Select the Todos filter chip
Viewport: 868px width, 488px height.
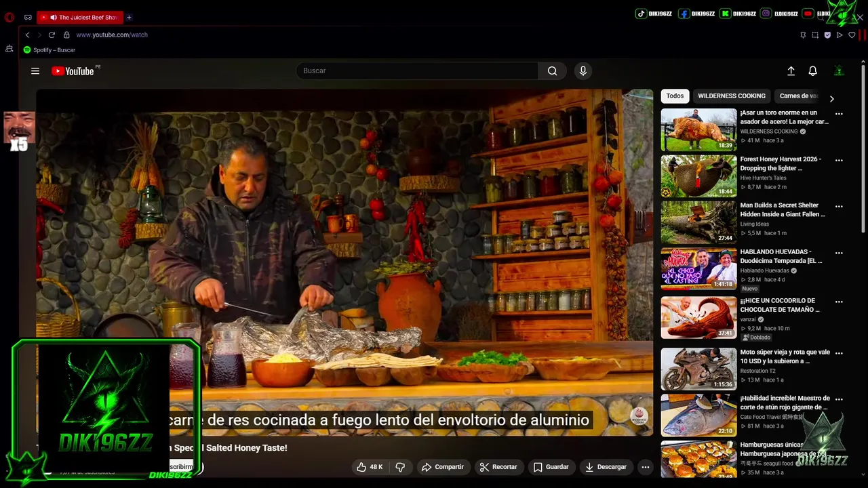click(x=675, y=96)
